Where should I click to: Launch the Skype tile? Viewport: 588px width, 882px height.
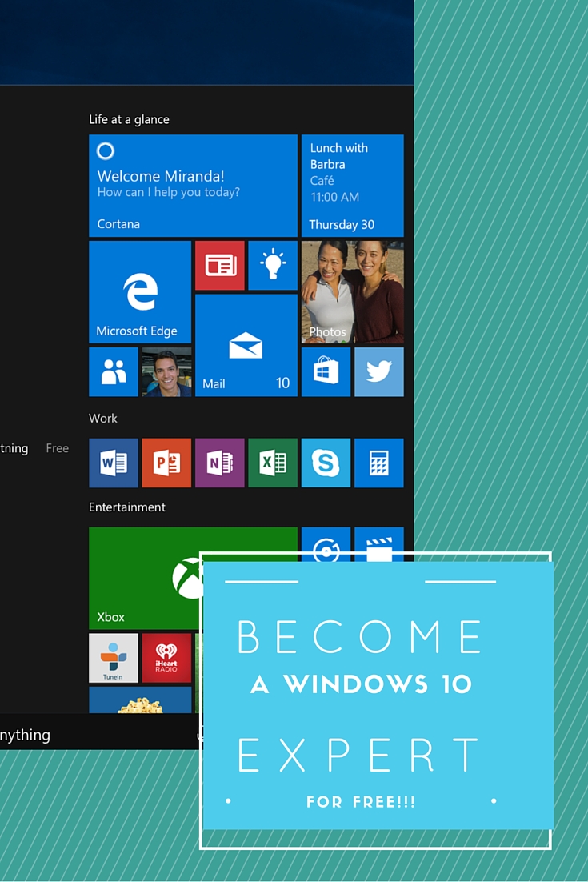coord(326,463)
